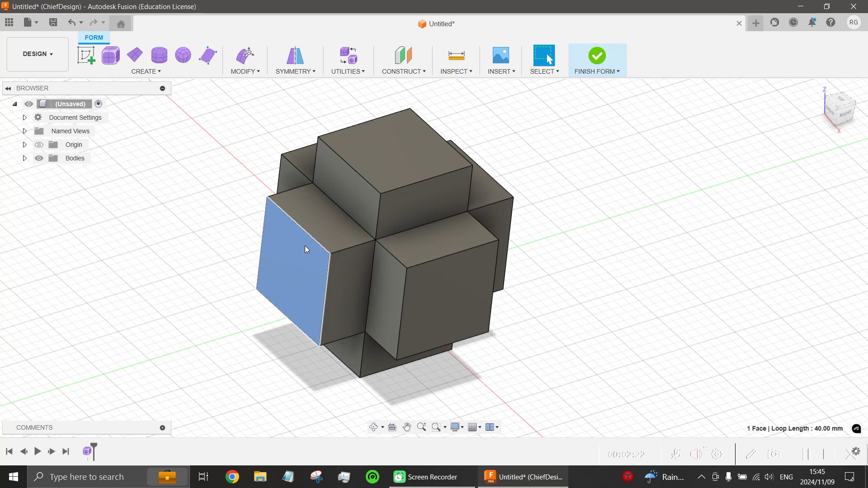Collapse the Browser panel arrows
This screenshot has width=868, height=488.
(x=8, y=88)
